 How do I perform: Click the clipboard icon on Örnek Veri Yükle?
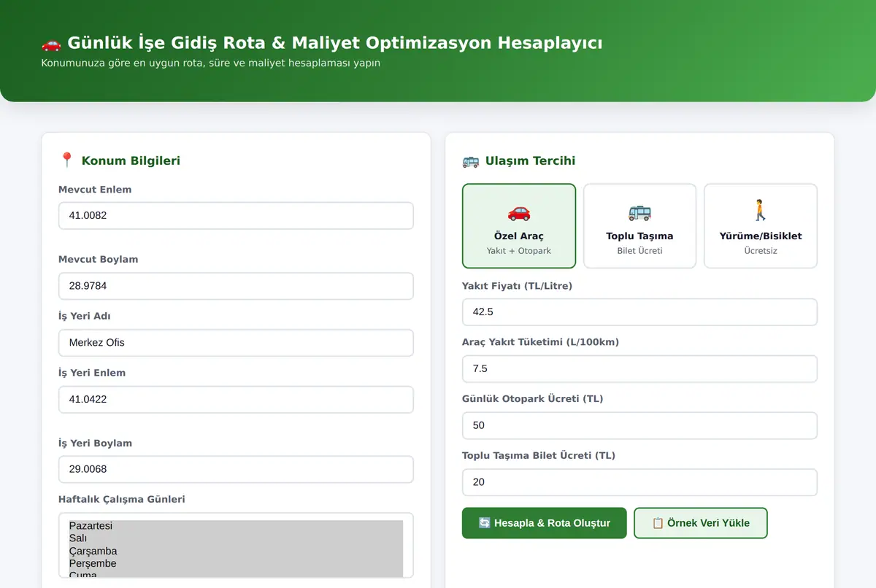(658, 523)
